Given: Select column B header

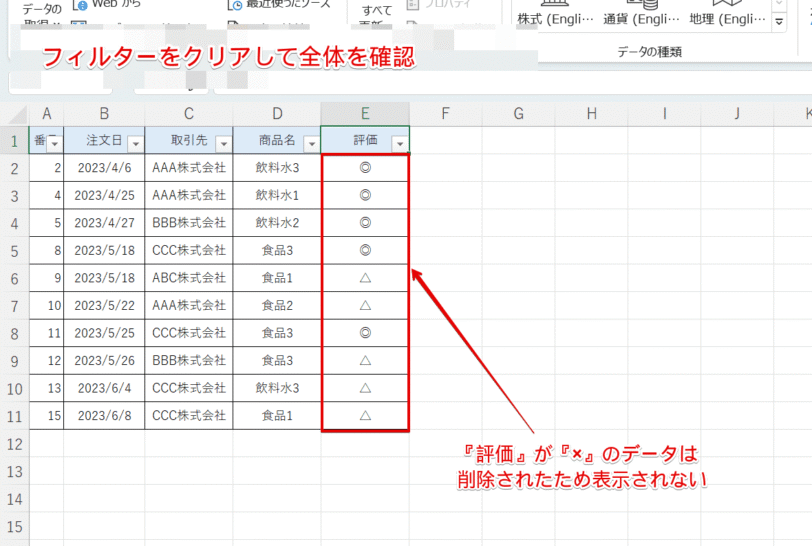Looking at the screenshot, I should point(104,114).
